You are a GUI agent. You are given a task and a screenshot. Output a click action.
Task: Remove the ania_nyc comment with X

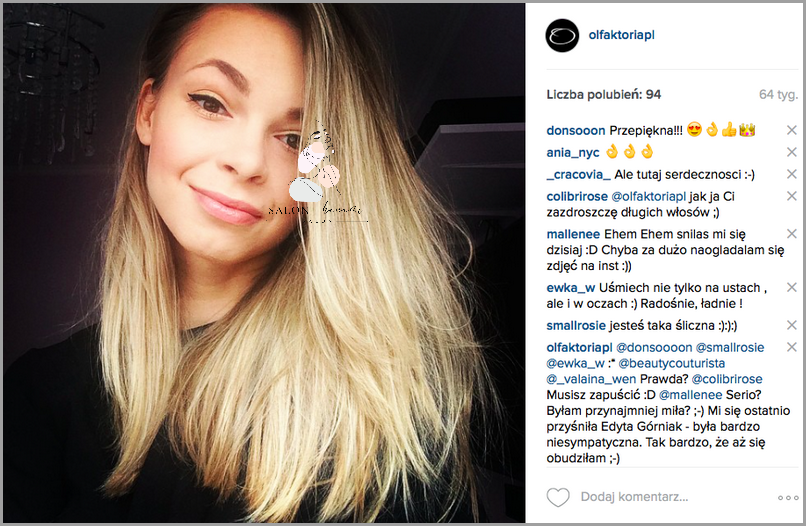pos(792,152)
